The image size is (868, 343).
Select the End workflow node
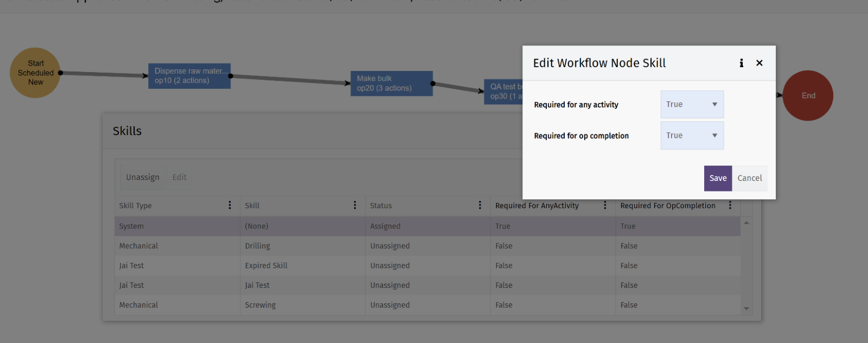click(808, 95)
